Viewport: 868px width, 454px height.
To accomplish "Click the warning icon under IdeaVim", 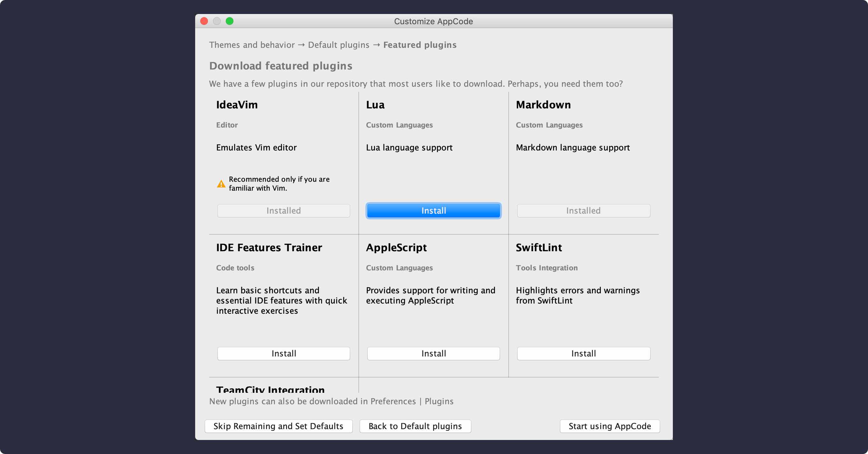I will click(x=221, y=184).
